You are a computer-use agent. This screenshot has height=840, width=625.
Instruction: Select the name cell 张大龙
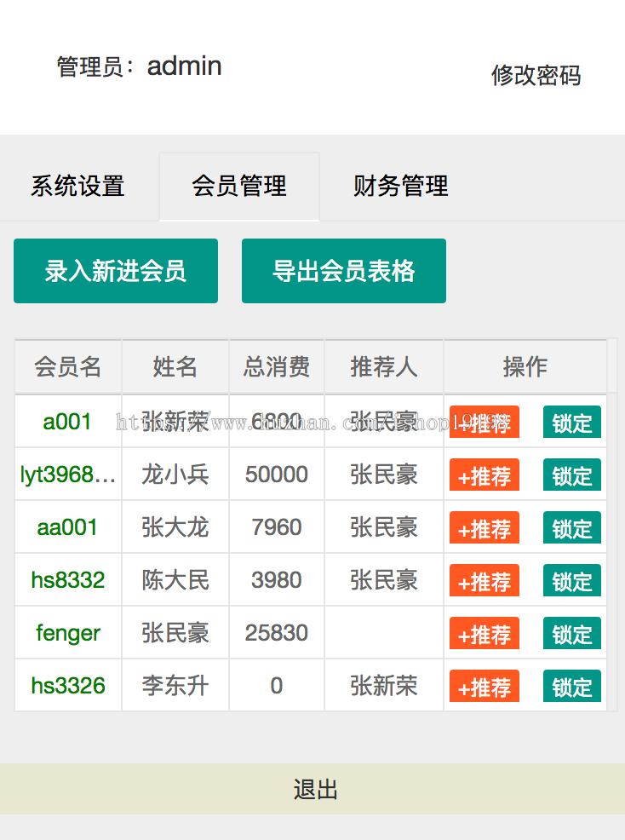click(x=175, y=527)
